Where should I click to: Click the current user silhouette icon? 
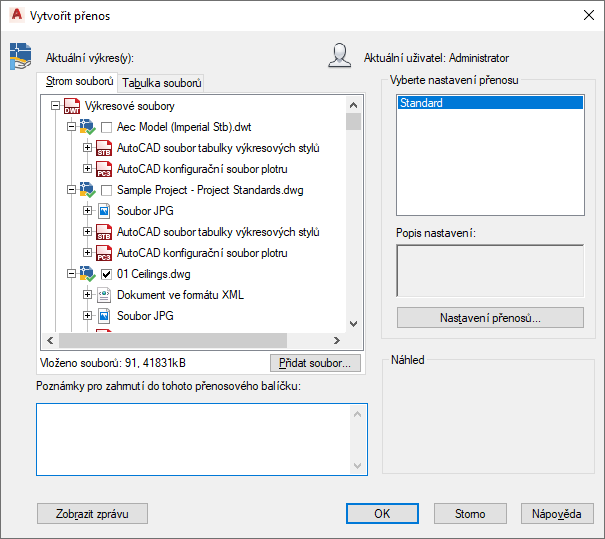(x=340, y=57)
